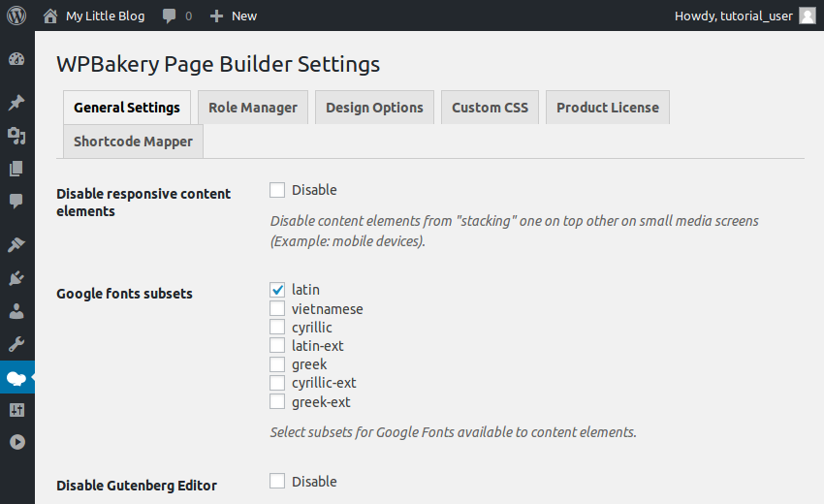Click the plus icon for New
This screenshot has width=824, height=504.
click(x=216, y=16)
